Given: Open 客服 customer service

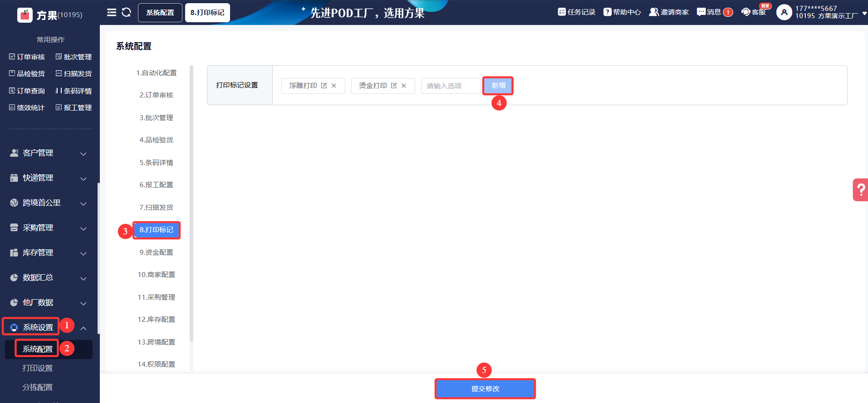Looking at the screenshot, I should 754,12.
